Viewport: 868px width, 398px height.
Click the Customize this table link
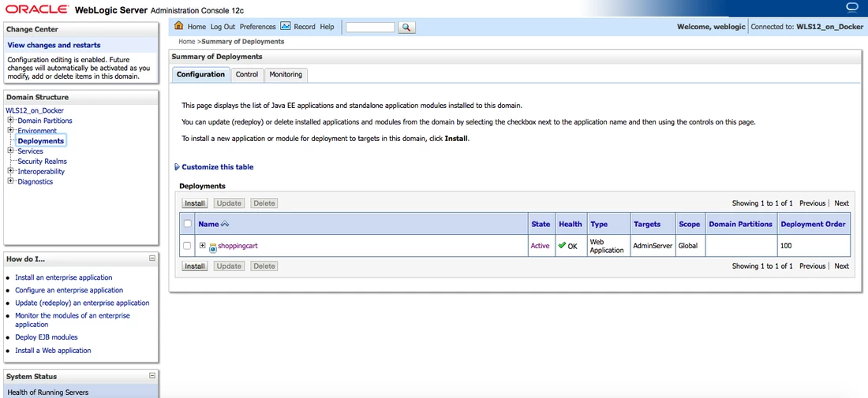coord(218,167)
